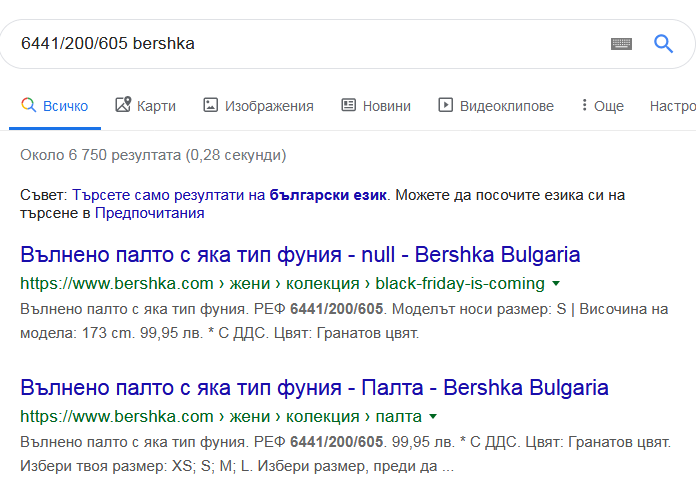Expand dropdown arrow next to black-friday-is-coming URL
Viewport: 696px width, 483px height.
tap(556, 283)
